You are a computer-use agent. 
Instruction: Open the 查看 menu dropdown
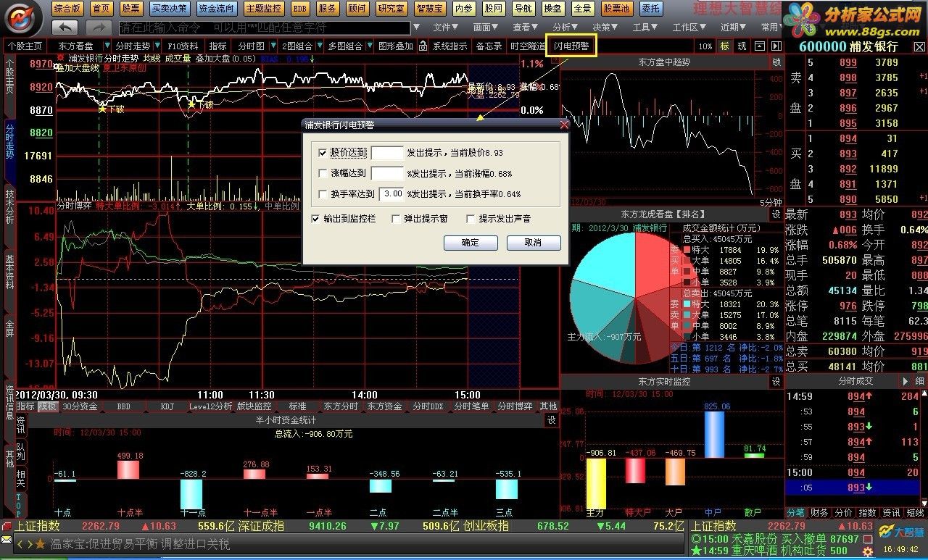point(526,28)
